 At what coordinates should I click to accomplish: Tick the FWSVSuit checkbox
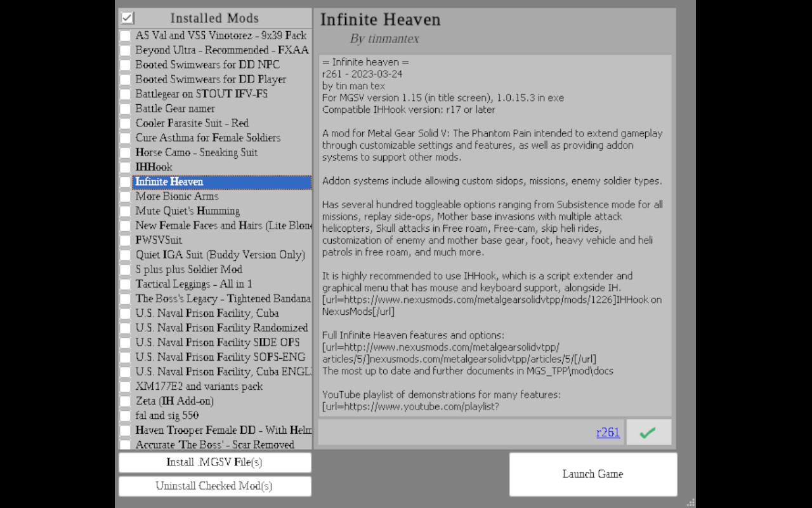pyautogui.click(x=125, y=240)
